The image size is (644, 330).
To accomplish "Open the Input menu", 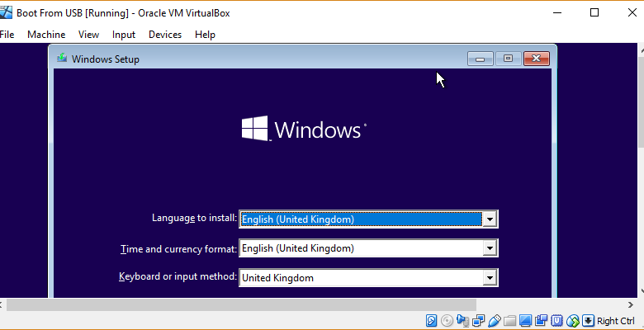I will (x=124, y=35).
